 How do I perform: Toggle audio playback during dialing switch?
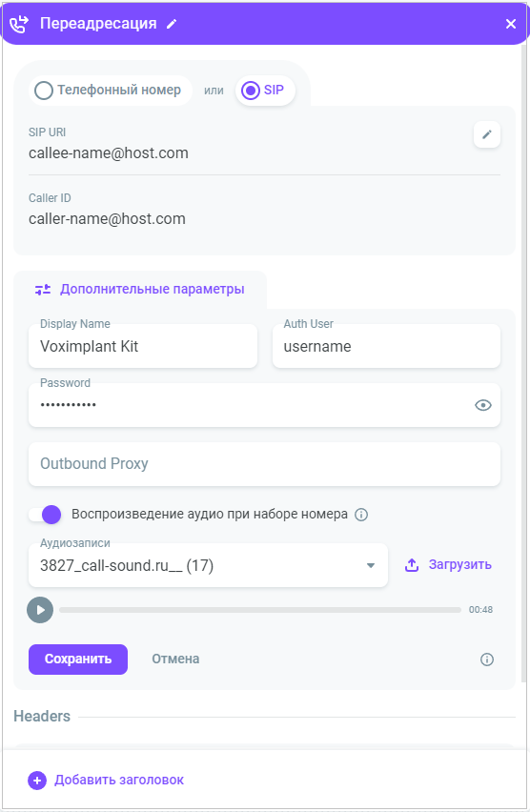click(x=45, y=515)
